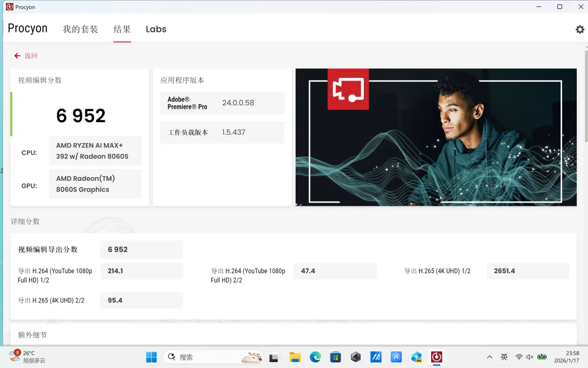Click the battery status icon
Image resolution: width=588 pixels, height=368 pixels.
click(x=542, y=357)
